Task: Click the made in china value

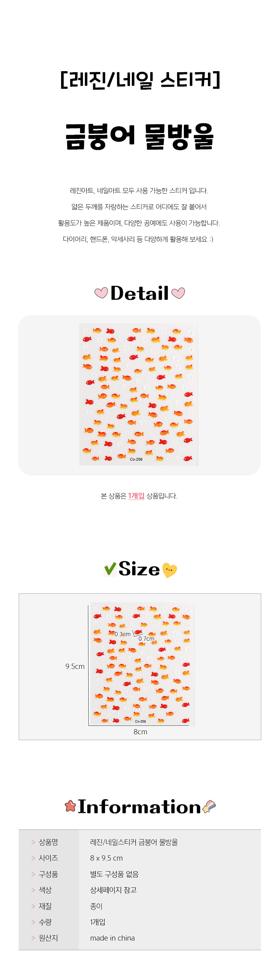Action: click(x=112, y=938)
